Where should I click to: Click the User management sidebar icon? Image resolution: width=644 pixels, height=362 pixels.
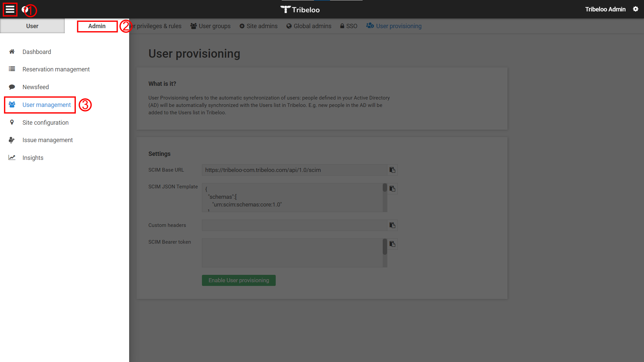click(x=11, y=104)
